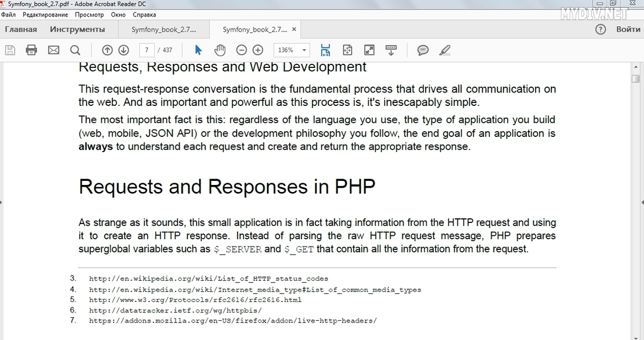Send file by email envelope icon
The width and height of the screenshot is (644, 340).
tap(53, 50)
